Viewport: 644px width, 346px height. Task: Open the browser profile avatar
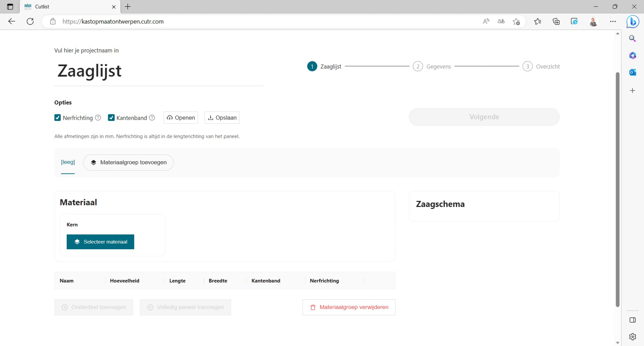click(593, 21)
